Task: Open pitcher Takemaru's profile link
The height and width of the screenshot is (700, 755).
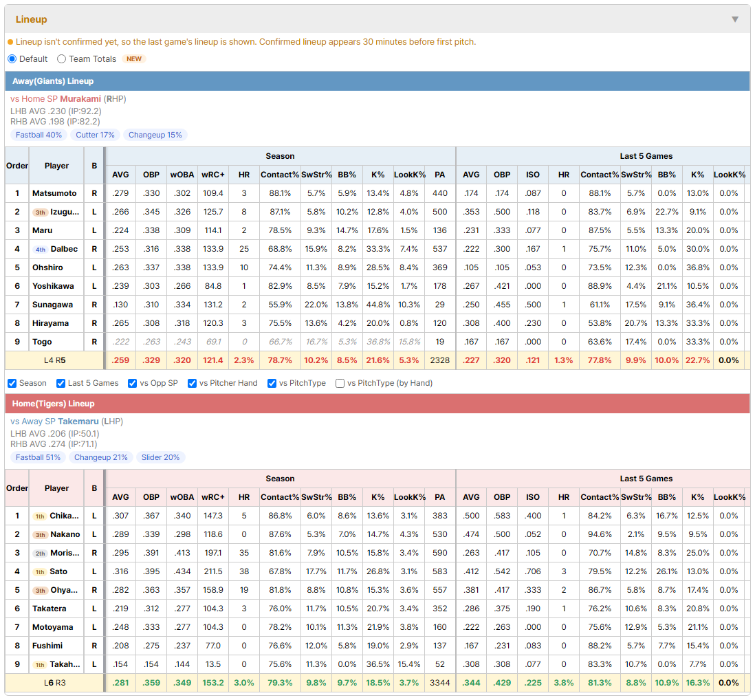Action: tap(78, 422)
